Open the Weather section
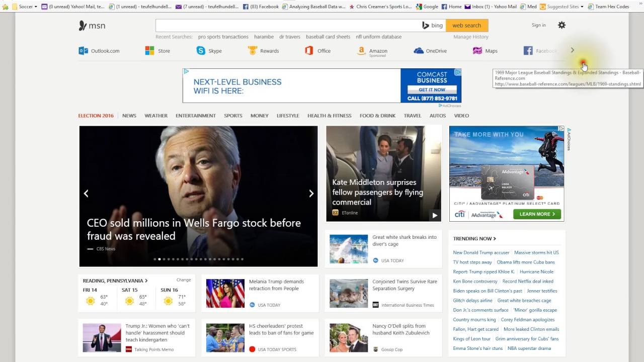Viewport: 644px width, 362px height. [156, 116]
